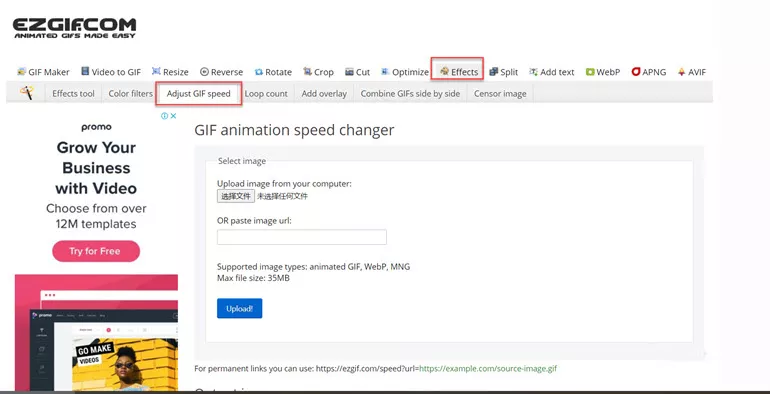The height and width of the screenshot is (394, 770).
Task: Select the Adjust GIF speed tab
Action: pos(198,93)
